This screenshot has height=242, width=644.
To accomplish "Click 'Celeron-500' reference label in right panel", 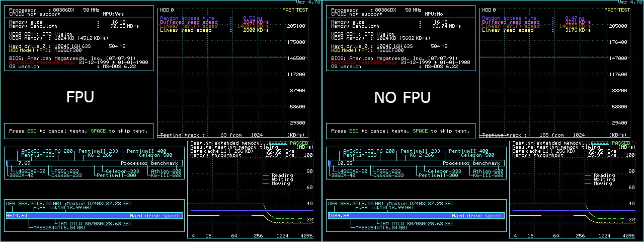I will pos(478,155).
